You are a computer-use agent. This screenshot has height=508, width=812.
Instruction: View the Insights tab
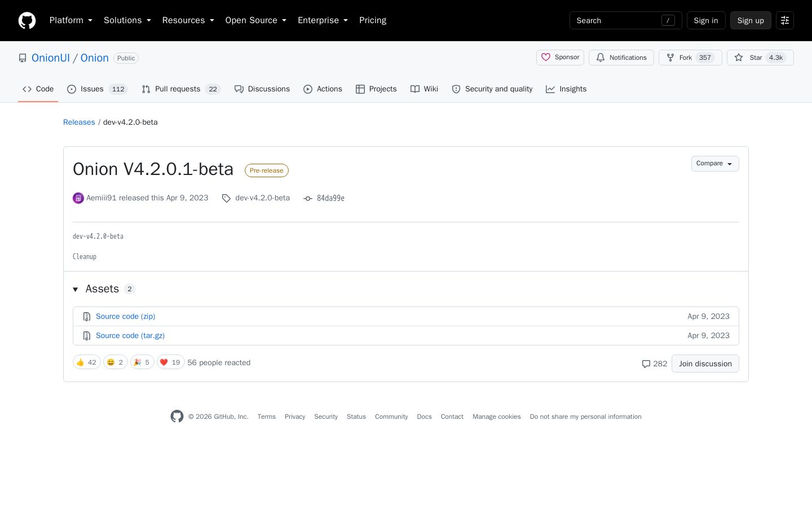coord(566,89)
